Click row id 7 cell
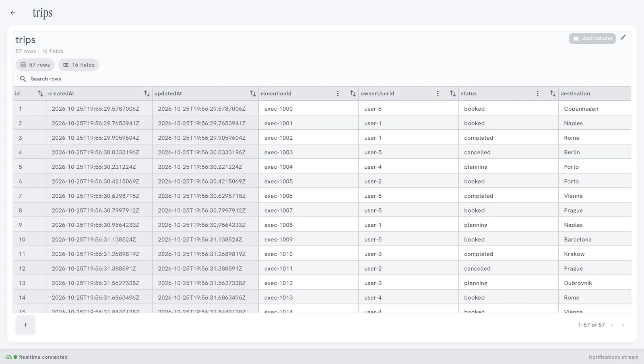The image size is (644, 364). point(29,196)
